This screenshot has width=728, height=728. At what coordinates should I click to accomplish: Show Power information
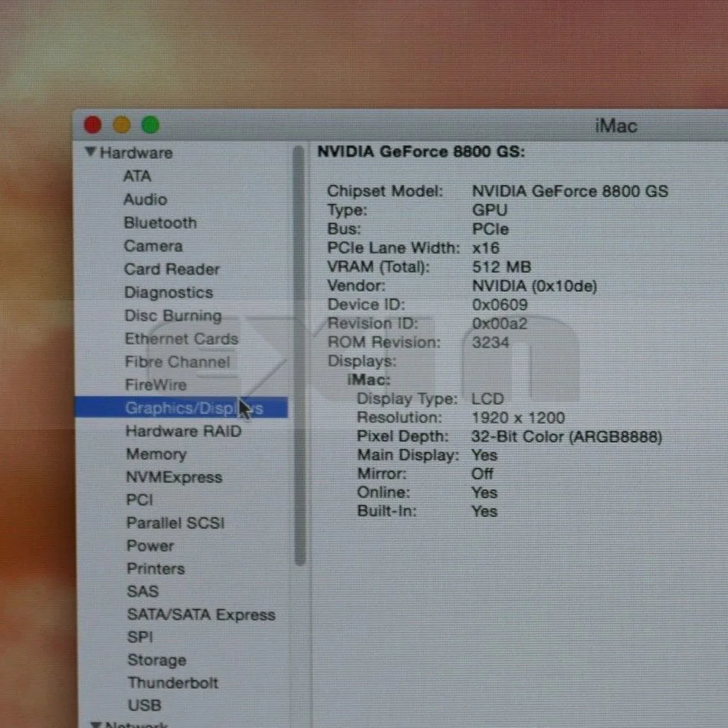[x=150, y=546]
